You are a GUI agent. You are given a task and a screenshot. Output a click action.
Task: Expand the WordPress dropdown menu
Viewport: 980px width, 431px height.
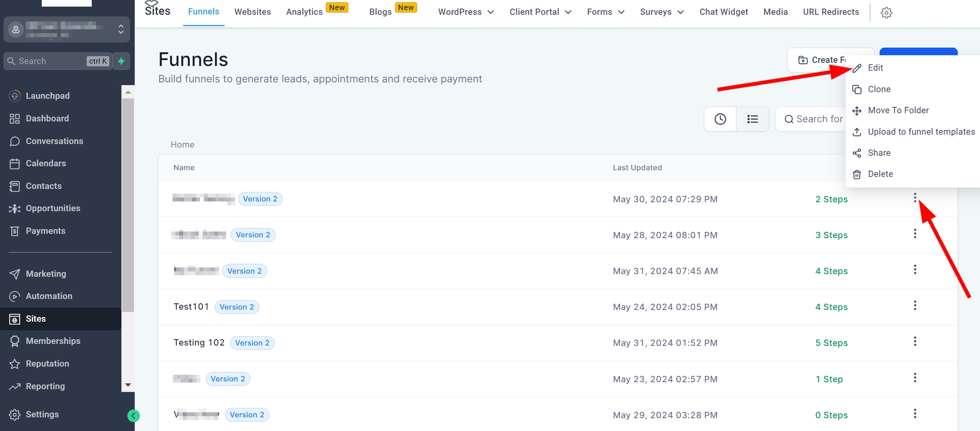[x=466, y=12]
